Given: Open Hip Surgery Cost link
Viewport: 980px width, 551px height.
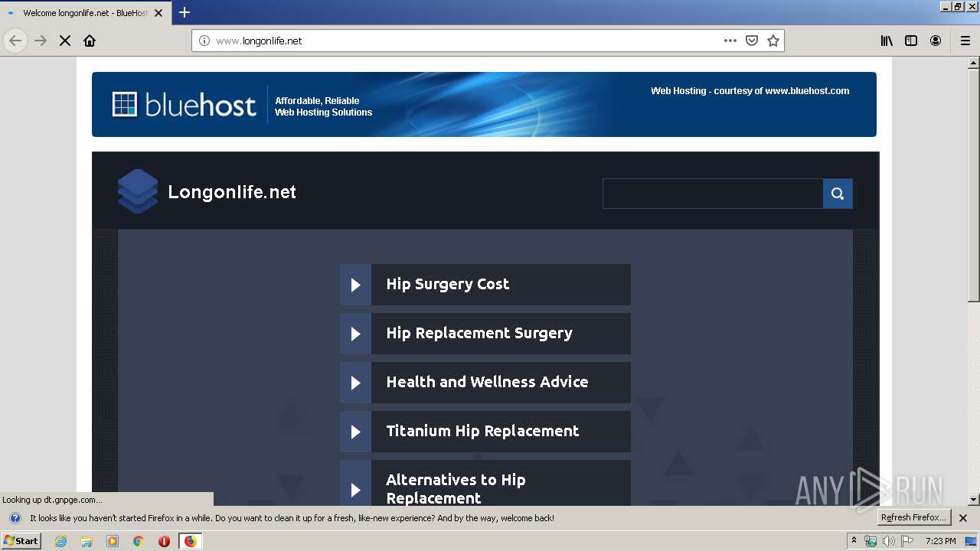Looking at the screenshot, I should (x=448, y=284).
